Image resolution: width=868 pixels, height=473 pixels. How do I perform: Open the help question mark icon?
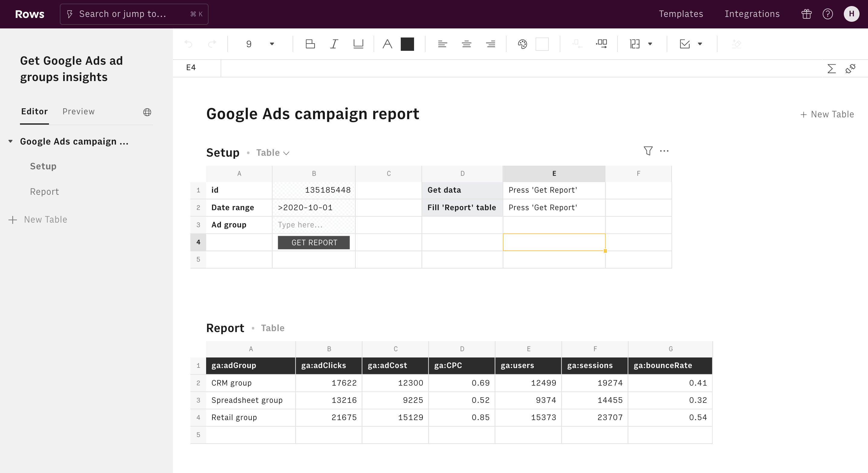coord(828,14)
